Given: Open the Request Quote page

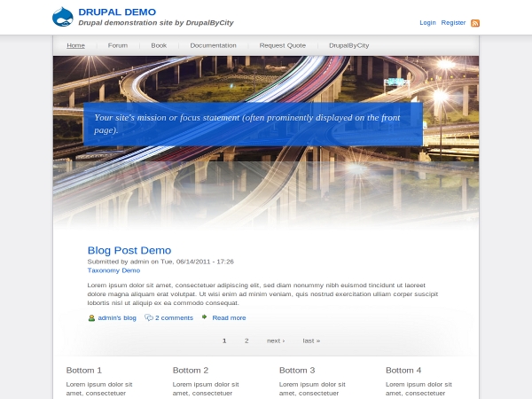Looking at the screenshot, I should pos(283,45).
